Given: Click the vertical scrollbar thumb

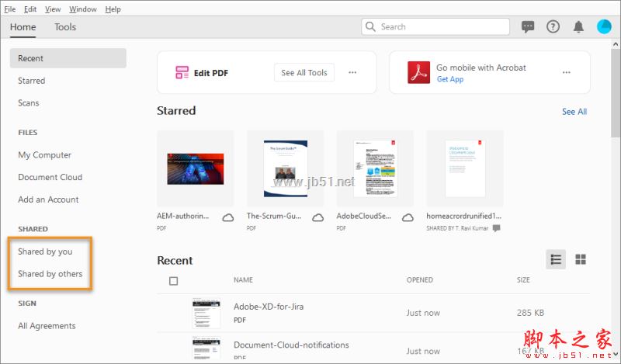Looking at the screenshot, I should point(616,93).
